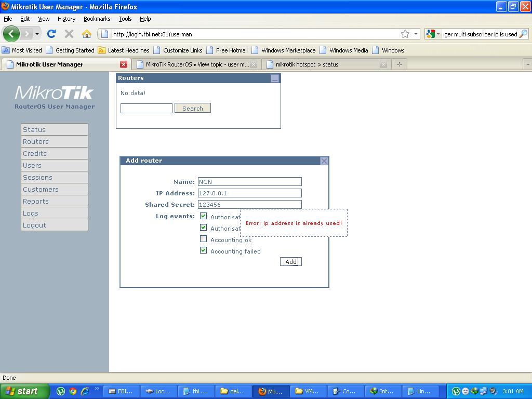This screenshot has height=399, width=532.
Task: Open the Tools menu
Action: [x=125, y=19]
